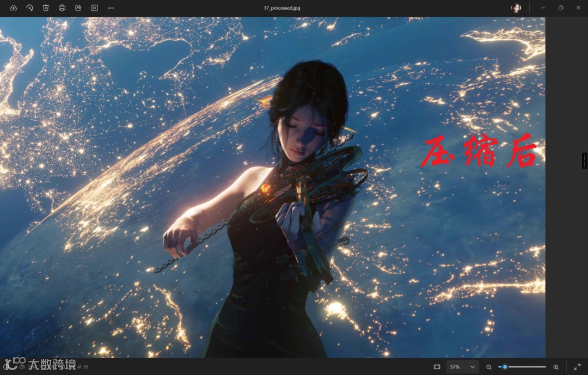
Task: Open the 57% zoom level dropdown
Action: pyautogui.click(x=462, y=367)
